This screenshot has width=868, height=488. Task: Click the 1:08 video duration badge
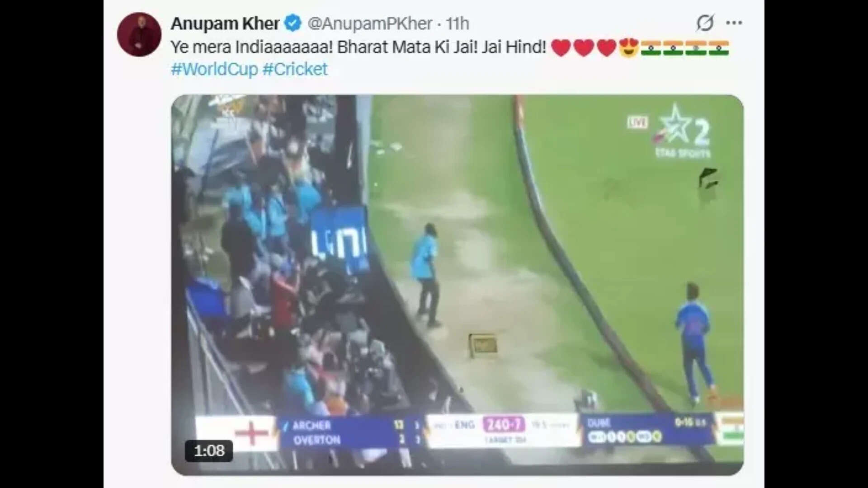pos(209,450)
